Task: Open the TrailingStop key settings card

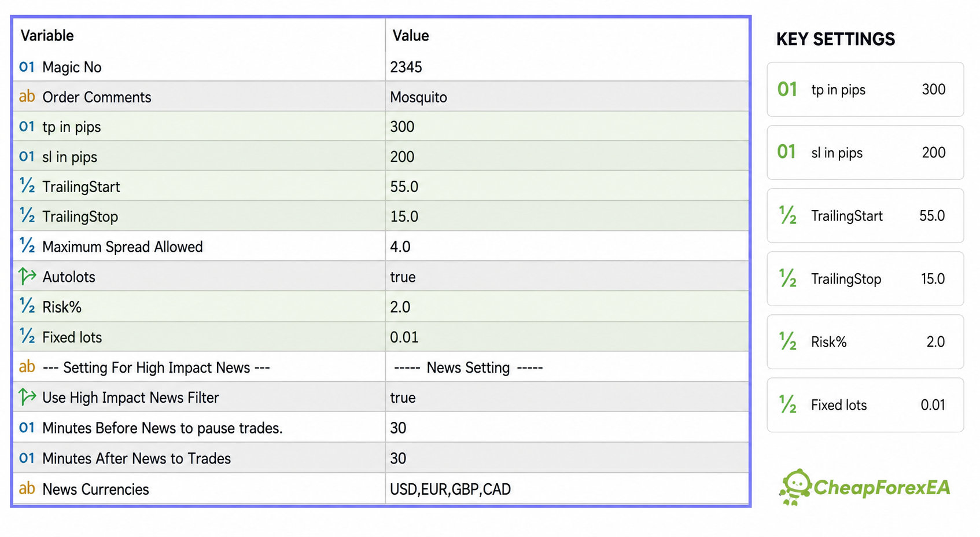Action: click(865, 278)
